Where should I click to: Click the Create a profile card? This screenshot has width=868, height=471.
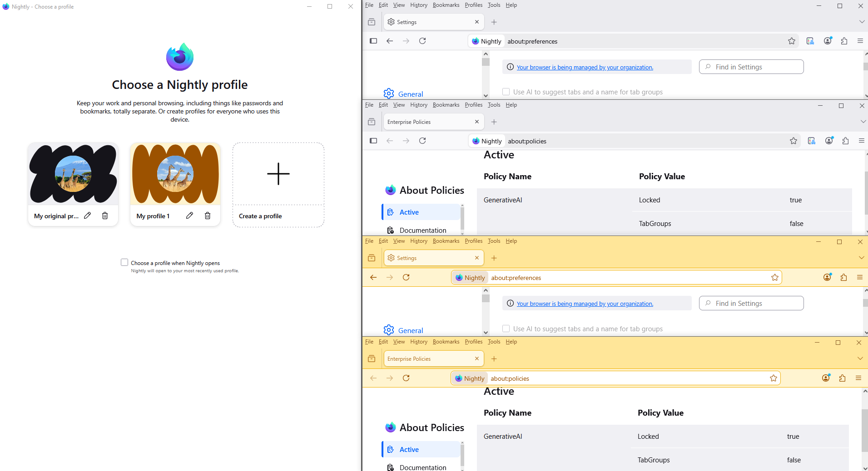[278, 185]
